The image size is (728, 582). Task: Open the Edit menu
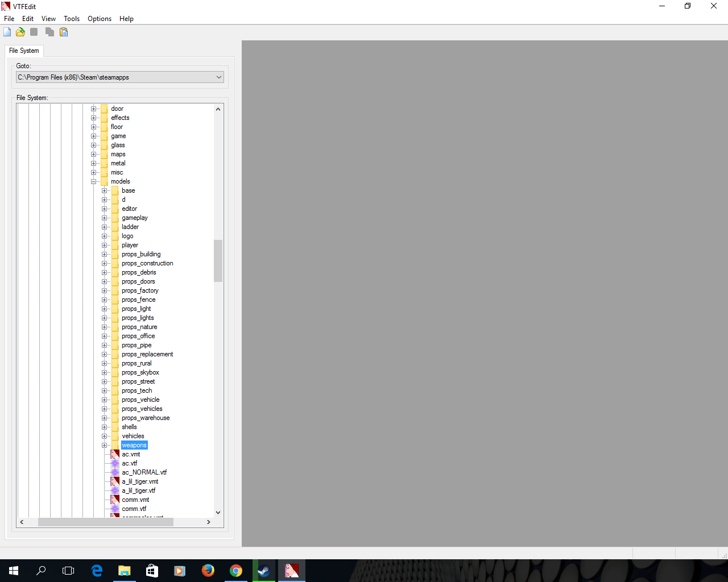pos(28,19)
